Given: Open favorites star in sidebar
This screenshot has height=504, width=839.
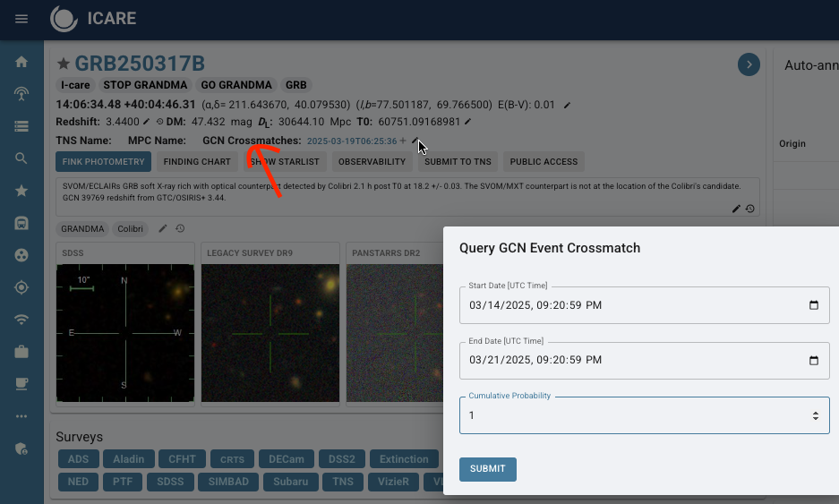Looking at the screenshot, I should click(x=21, y=191).
